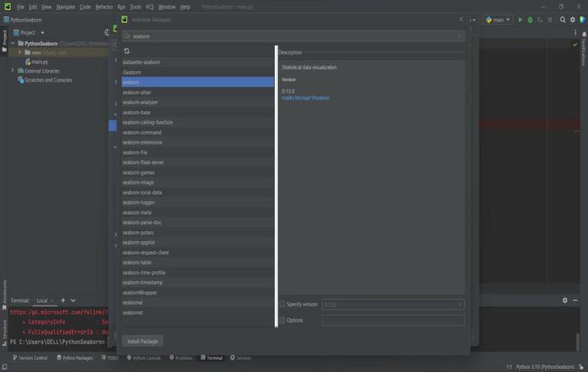Screen dimensions: 588x372
Task: Open the Tools menu
Action: point(136,7)
